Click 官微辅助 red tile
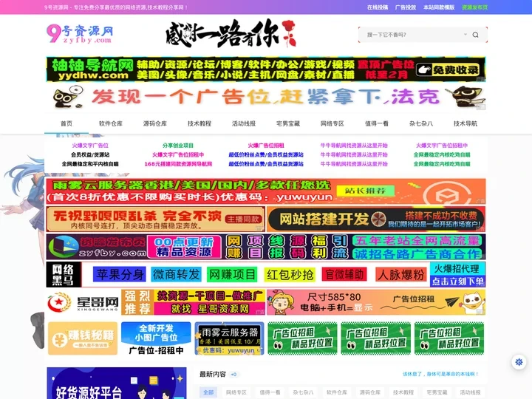Screen dimensions: 532x399 (345, 274)
